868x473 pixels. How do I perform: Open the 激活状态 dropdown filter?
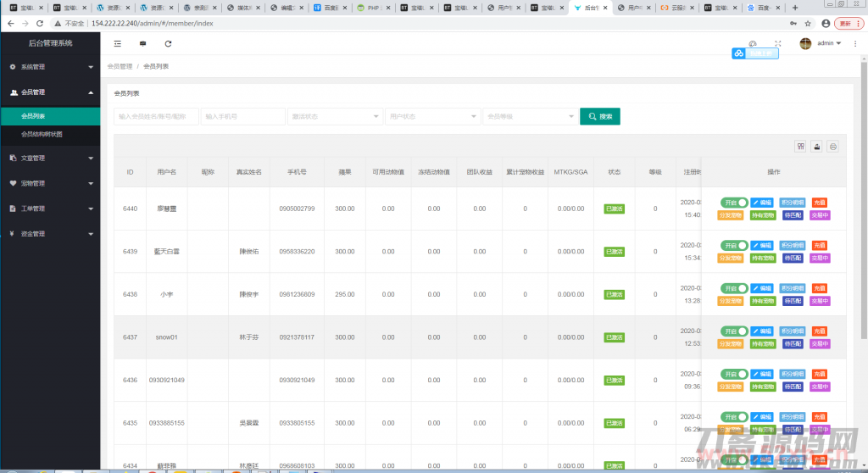click(x=335, y=116)
